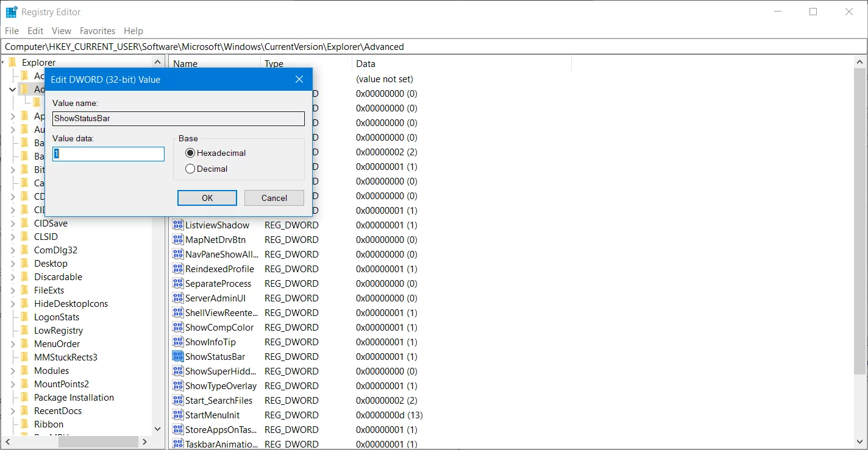Click the Registry Editor title bar icon
Image resolution: width=868 pixels, height=450 pixels.
(x=12, y=12)
